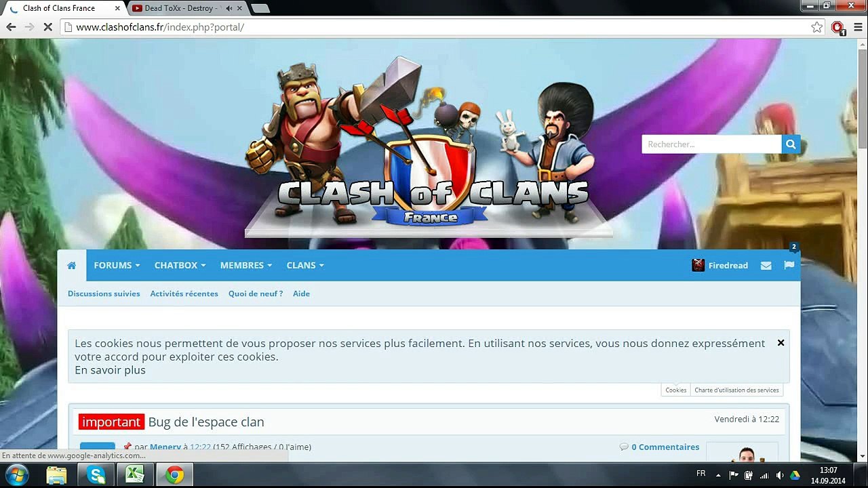This screenshot has width=868, height=488.
Task: Click the author avatar thumbnail
Action: coord(742,452)
